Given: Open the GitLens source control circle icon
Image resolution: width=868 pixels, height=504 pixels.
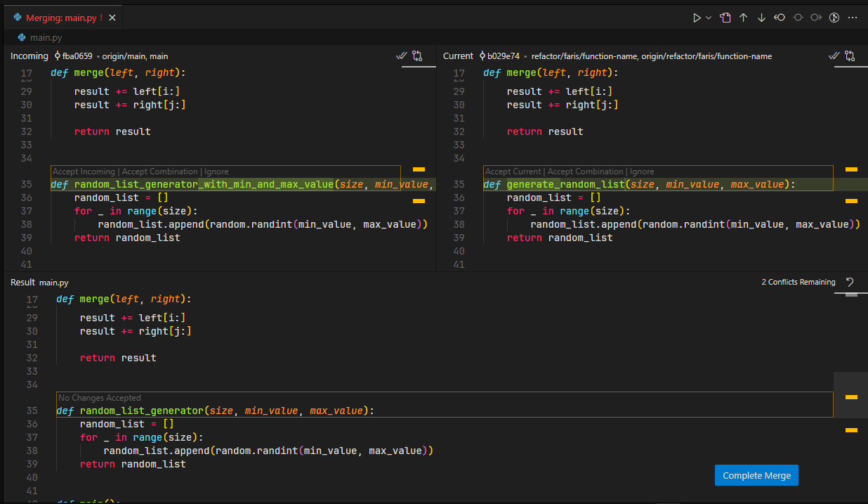Looking at the screenshot, I should coord(834,18).
